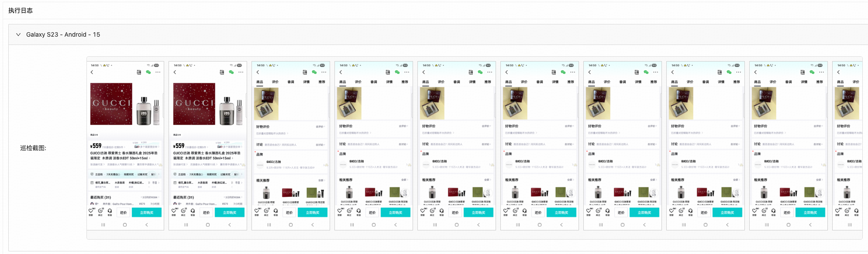868x254 pixels.
Task: Click the heart wishlist icon in first screenshot
Action: (91, 211)
